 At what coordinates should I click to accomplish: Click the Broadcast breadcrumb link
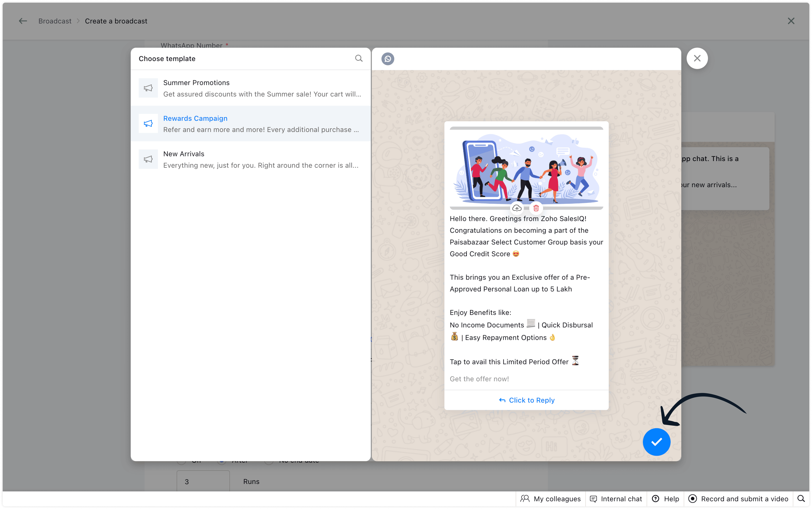55,21
